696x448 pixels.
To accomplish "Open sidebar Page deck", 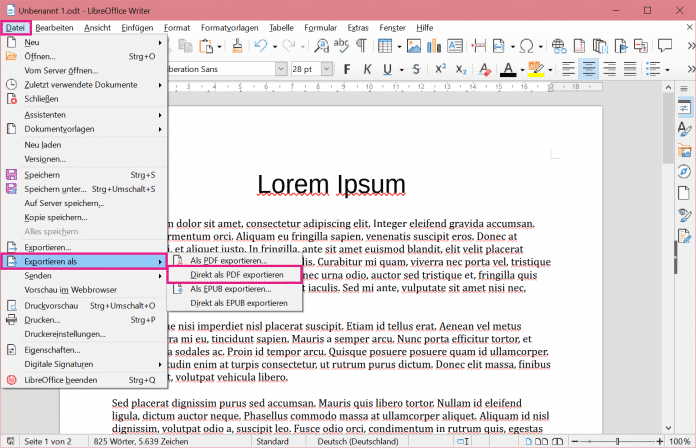I will pyautogui.click(x=684, y=193).
